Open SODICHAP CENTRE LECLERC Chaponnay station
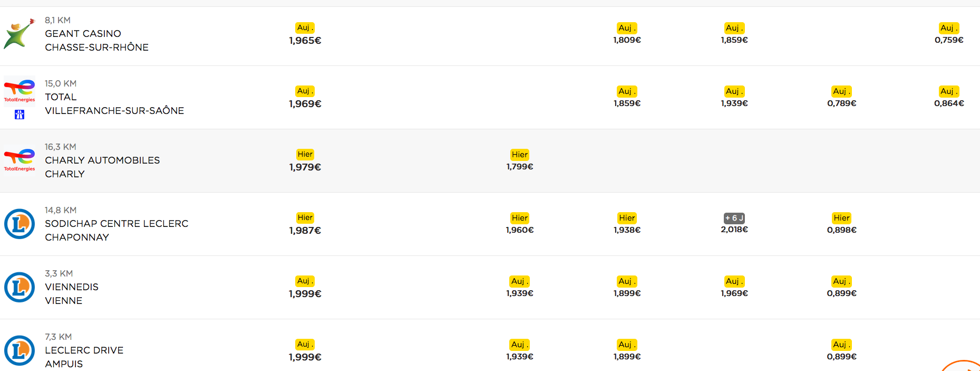Viewport: 980px width, 371px height. [x=117, y=230]
